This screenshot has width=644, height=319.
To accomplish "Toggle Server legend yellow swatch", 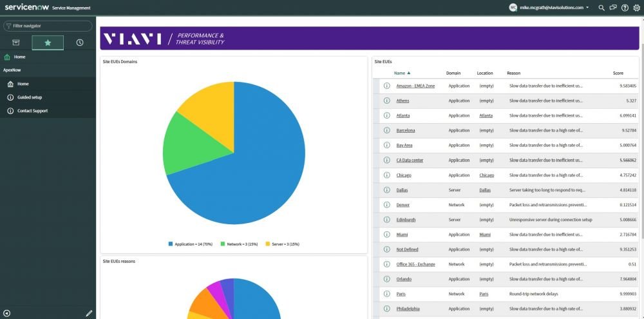I will click(268, 244).
